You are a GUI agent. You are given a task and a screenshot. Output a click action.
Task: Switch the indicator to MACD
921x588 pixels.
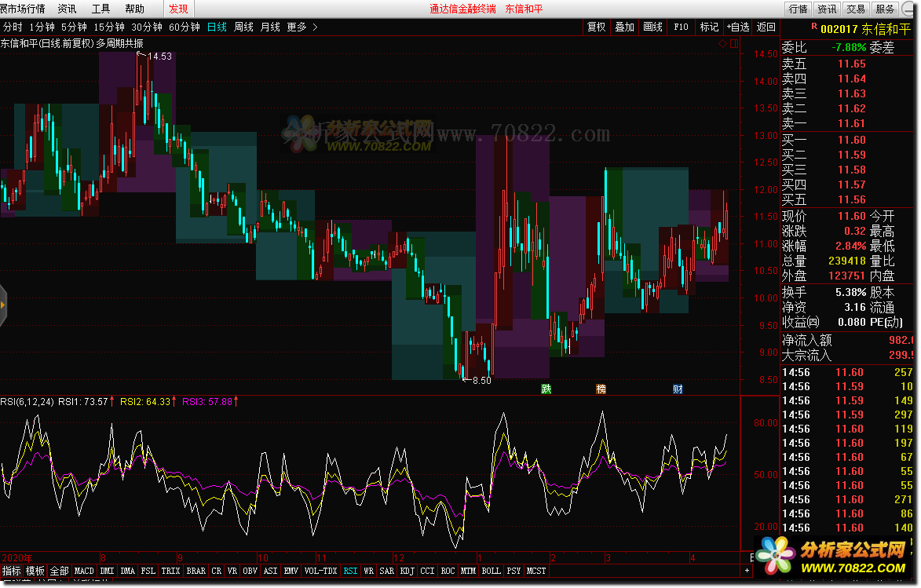pyautogui.click(x=84, y=571)
